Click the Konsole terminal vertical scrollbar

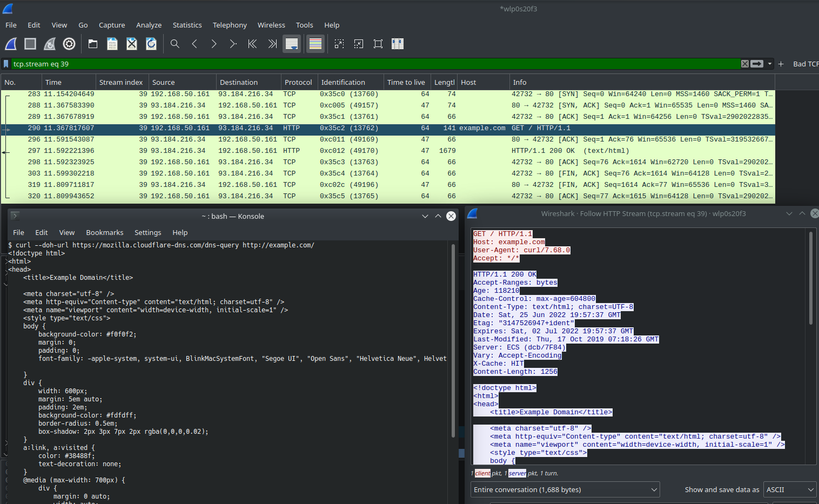pyautogui.click(x=453, y=340)
